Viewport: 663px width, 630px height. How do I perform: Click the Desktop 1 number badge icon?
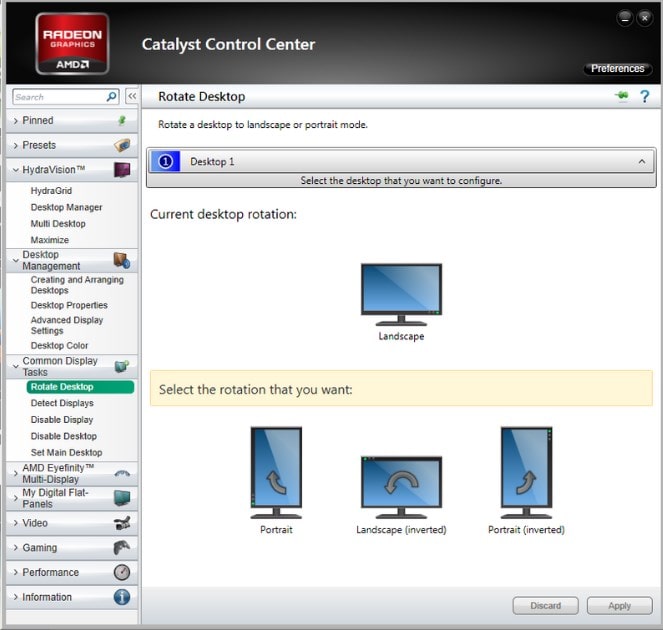tap(165, 162)
